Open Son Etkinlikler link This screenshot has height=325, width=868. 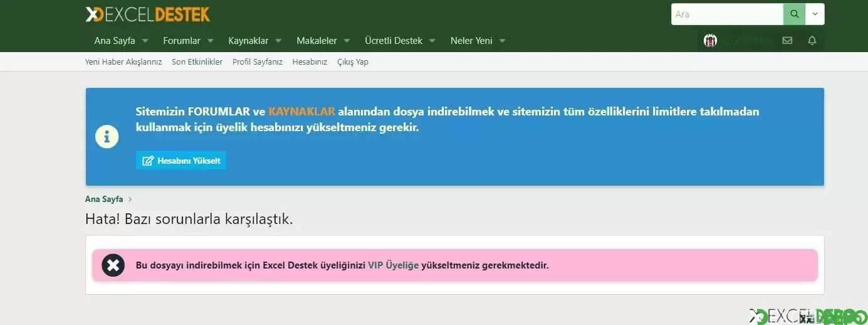(x=197, y=62)
